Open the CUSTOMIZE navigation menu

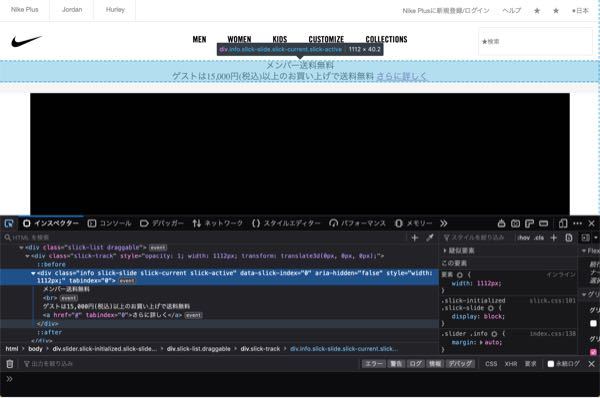326,39
